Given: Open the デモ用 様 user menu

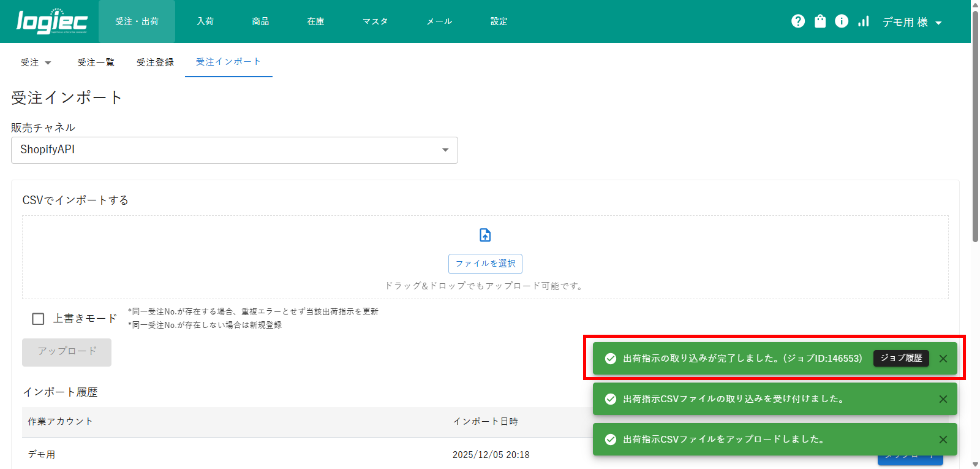Looking at the screenshot, I should click(911, 22).
